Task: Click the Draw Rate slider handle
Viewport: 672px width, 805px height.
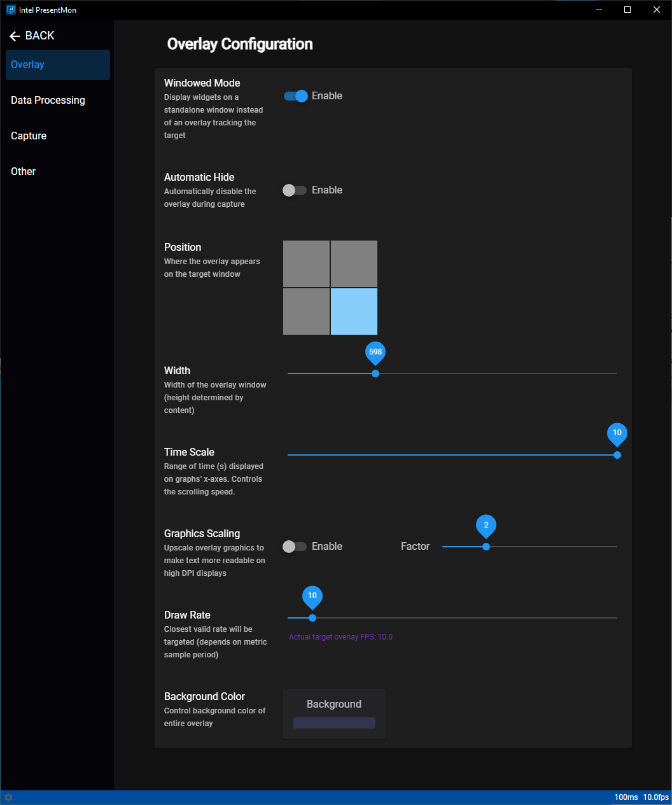Action: coord(312,618)
